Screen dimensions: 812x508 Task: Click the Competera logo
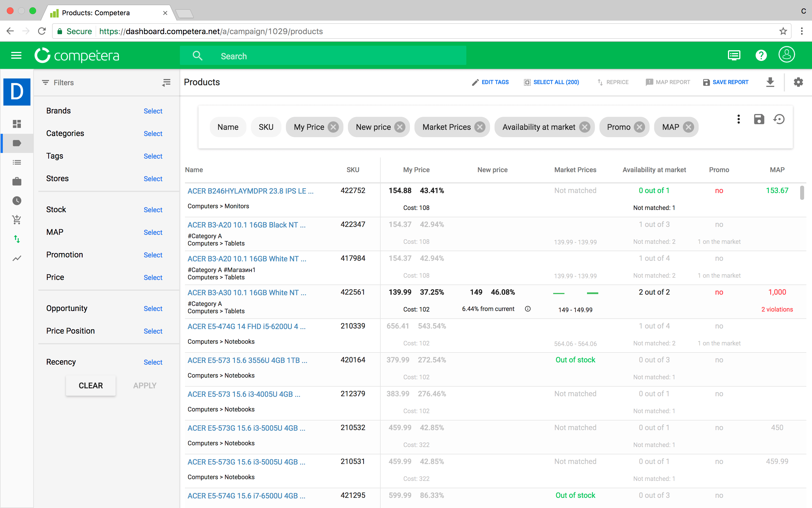(77, 55)
